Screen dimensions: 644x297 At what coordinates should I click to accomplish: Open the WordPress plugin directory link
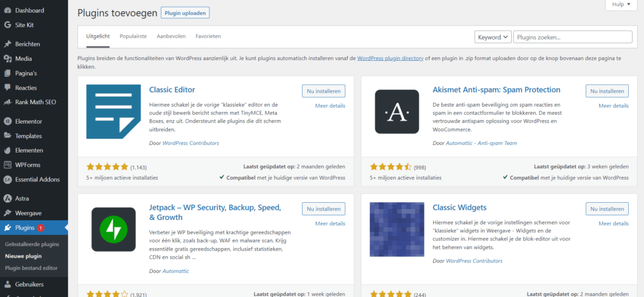click(x=390, y=58)
